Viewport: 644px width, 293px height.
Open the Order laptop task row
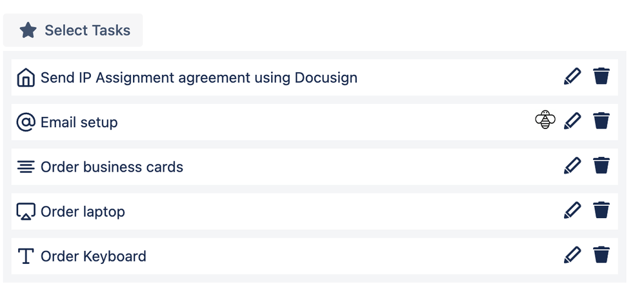pos(315,211)
